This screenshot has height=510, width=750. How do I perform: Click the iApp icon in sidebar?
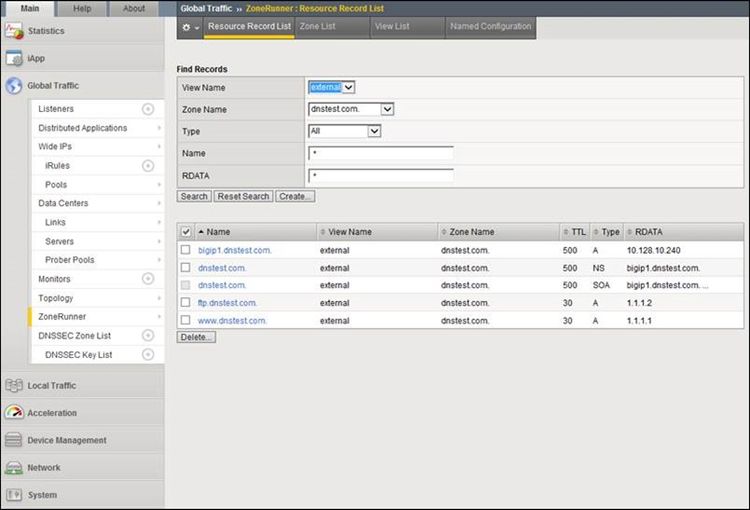coord(14,58)
